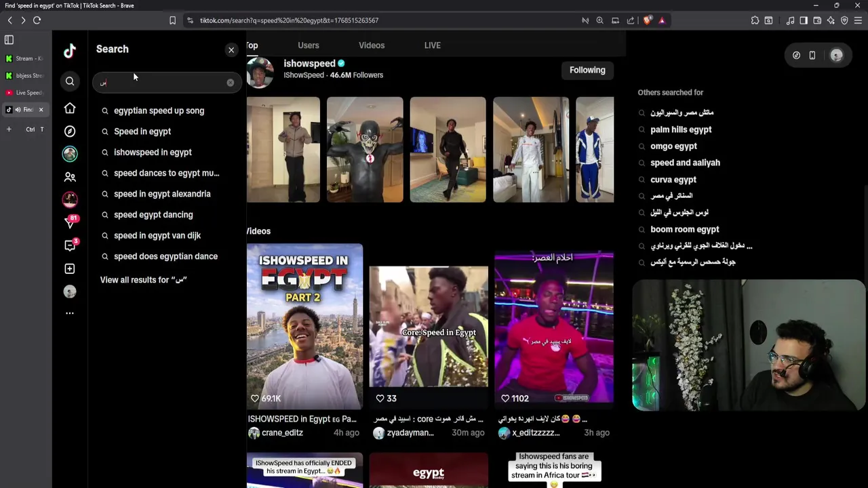The image size is (868, 488).
Task: Open site settings icon before URL
Action: pyautogui.click(x=190, y=20)
